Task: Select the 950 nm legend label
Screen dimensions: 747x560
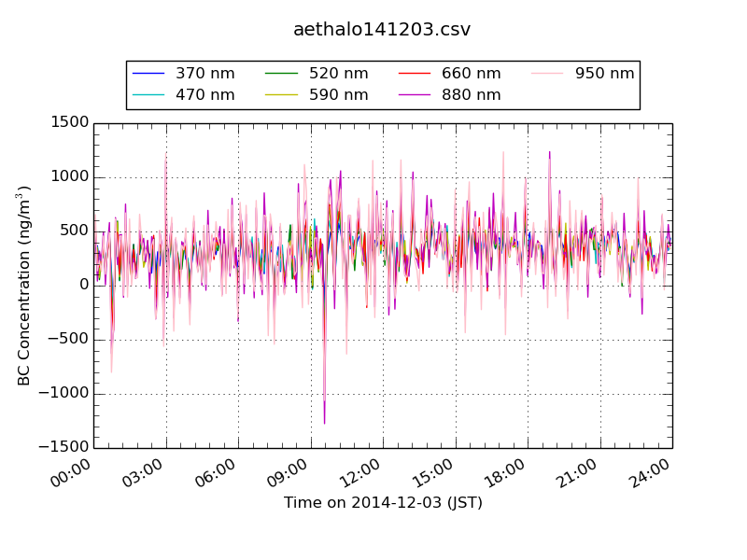Action: coord(604,74)
